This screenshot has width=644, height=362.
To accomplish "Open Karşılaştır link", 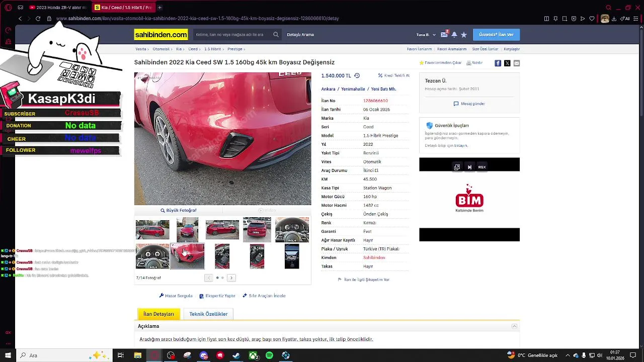I will (x=512, y=49).
